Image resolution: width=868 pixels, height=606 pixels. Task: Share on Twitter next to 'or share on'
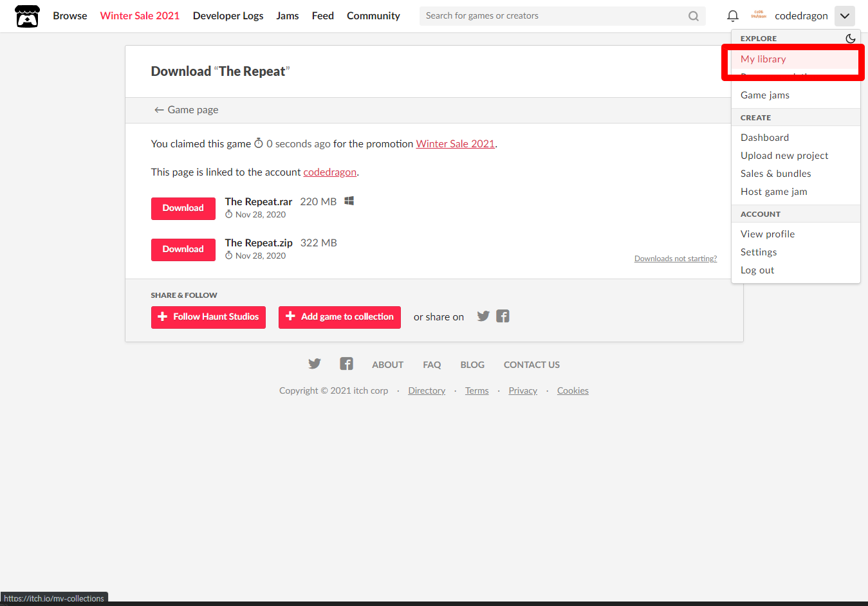pos(483,316)
